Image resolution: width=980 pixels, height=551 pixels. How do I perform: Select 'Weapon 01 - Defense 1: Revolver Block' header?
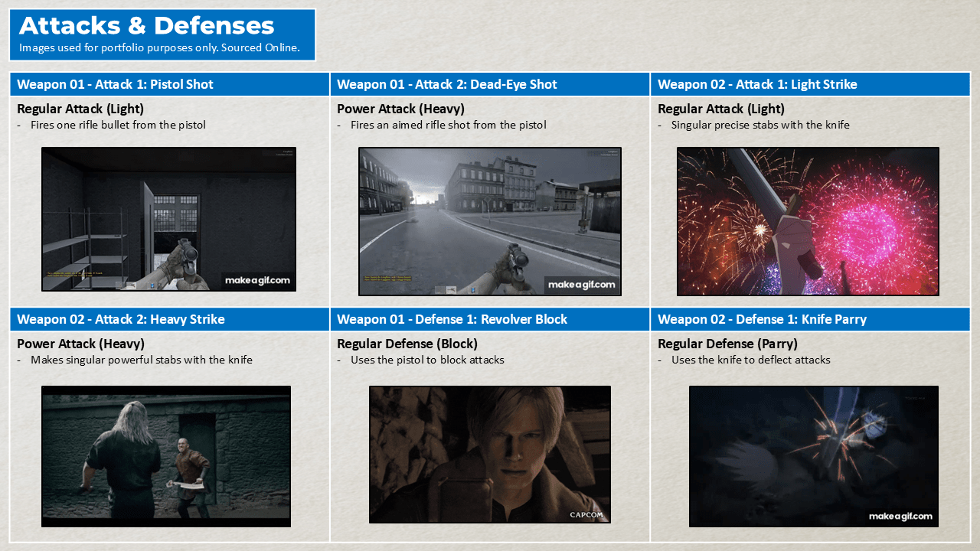pos(452,319)
